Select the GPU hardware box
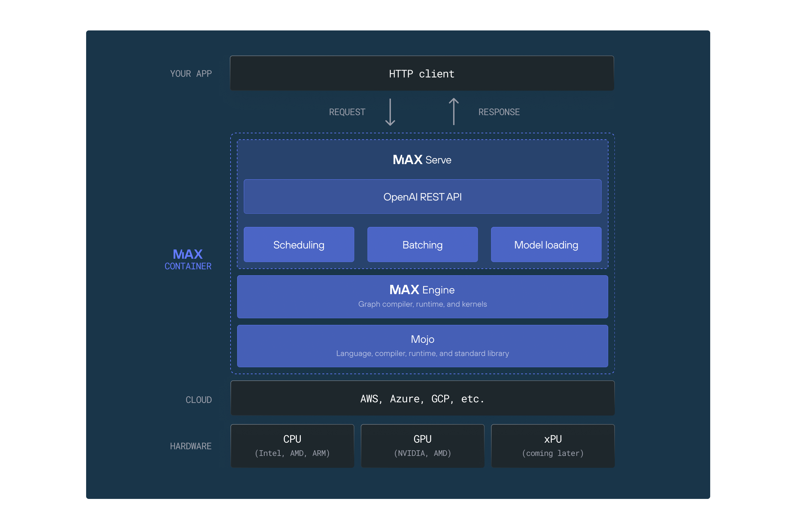 click(422, 445)
